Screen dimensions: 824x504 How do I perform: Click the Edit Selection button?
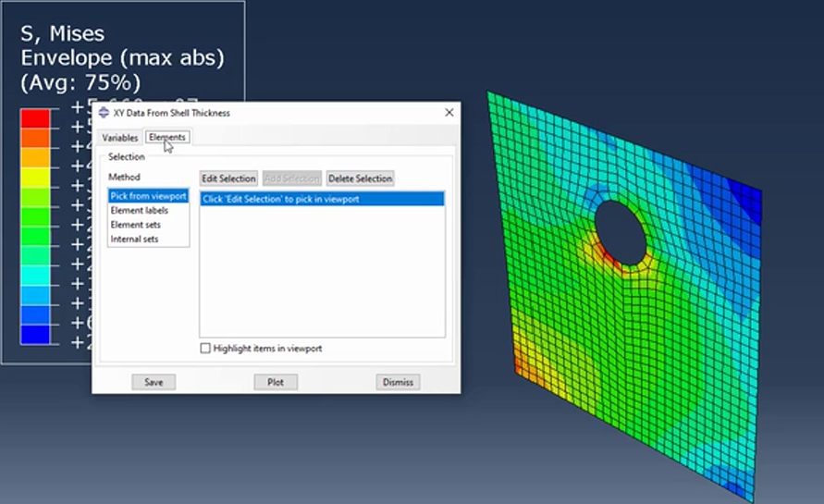(x=228, y=178)
